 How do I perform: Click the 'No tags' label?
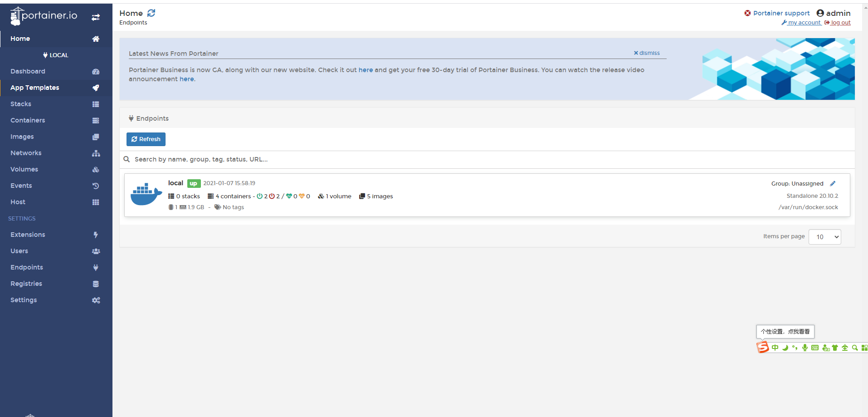tap(233, 207)
